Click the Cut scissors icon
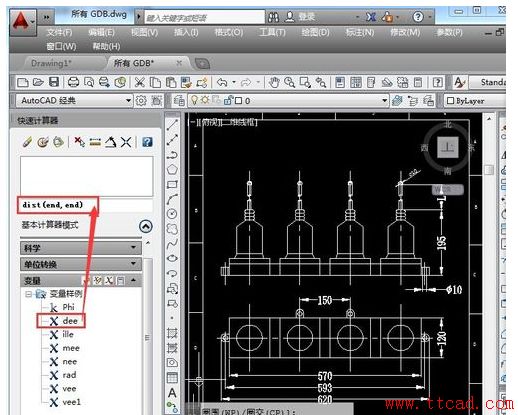Viewport: 518px width, 415px height. (x=139, y=82)
